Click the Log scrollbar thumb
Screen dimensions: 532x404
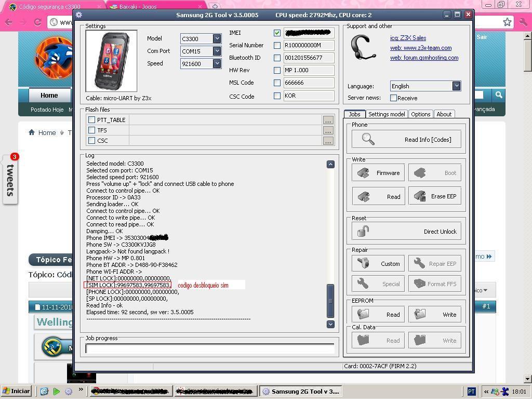(x=330, y=301)
